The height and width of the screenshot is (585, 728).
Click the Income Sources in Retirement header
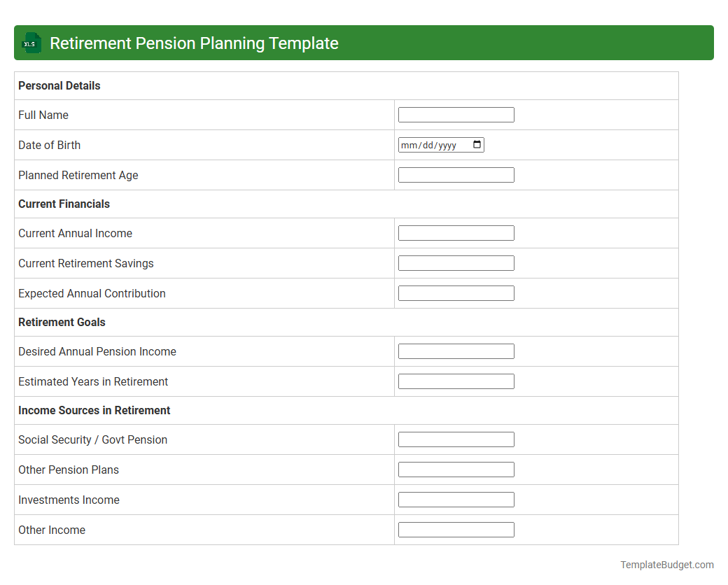(x=94, y=410)
